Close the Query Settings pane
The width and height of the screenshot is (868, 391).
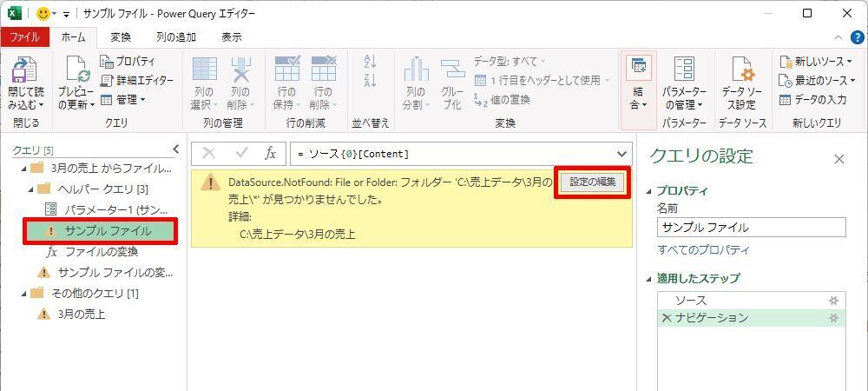coord(839,160)
